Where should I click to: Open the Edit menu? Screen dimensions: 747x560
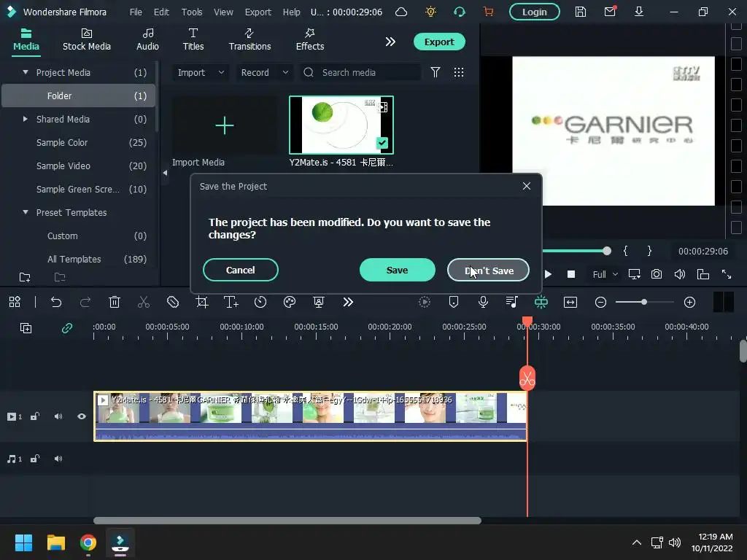point(161,12)
